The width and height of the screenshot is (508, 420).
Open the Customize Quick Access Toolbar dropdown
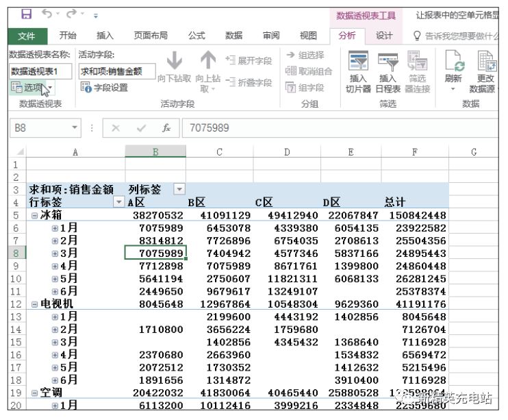(96, 15)
